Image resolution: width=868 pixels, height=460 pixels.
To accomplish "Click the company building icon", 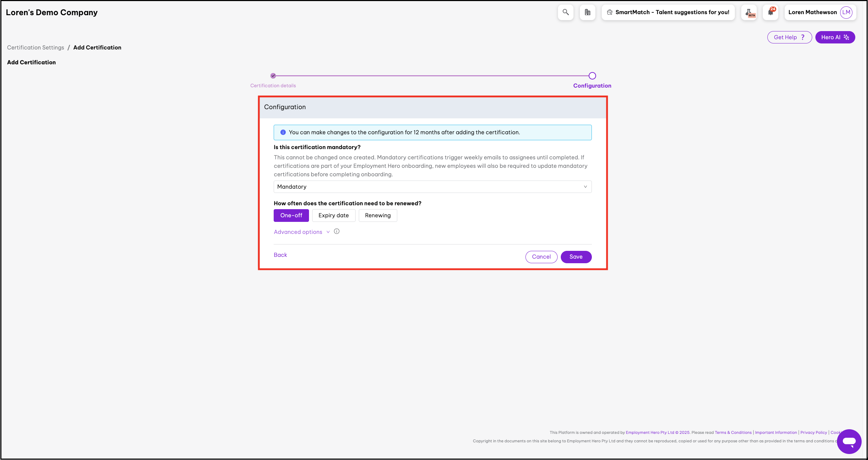I will coord(588,12).
